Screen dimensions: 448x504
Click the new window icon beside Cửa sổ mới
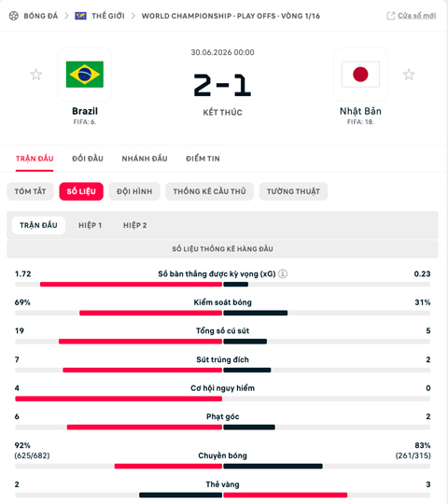coord(391,16)
